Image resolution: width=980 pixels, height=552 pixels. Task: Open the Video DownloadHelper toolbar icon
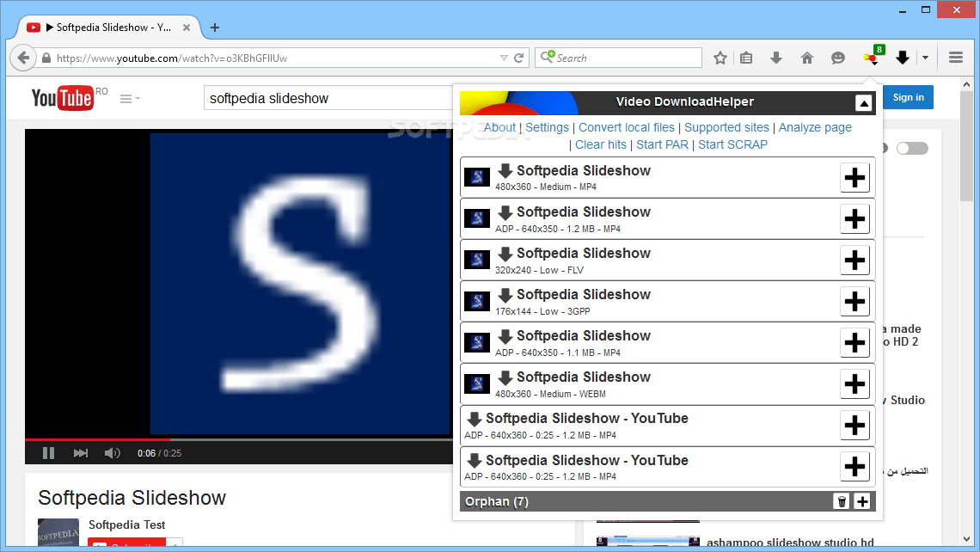[870, 57]
